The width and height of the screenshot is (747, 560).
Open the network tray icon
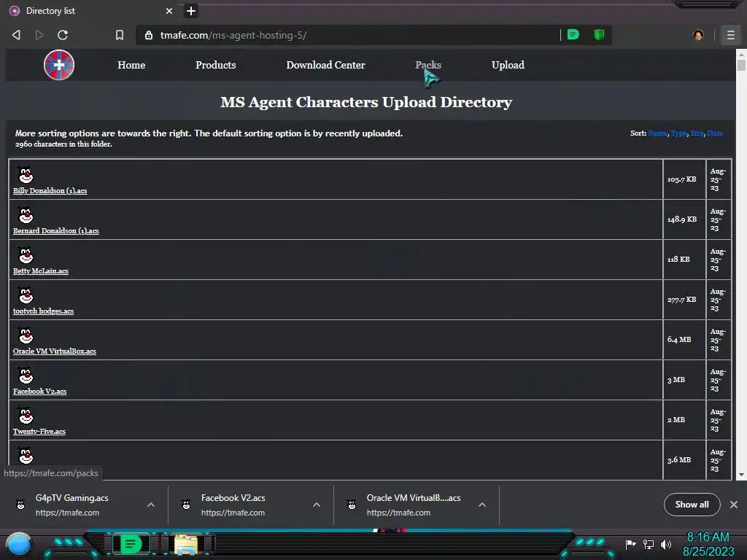[x=649, y=544]
